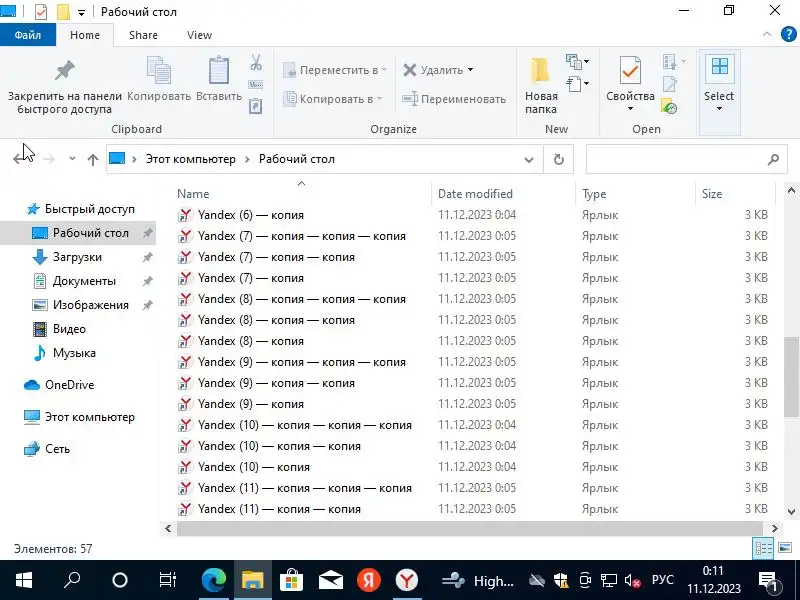Open Task View on the taskbar
Viewport: 800px width, 600px height.
pos(167,580)
